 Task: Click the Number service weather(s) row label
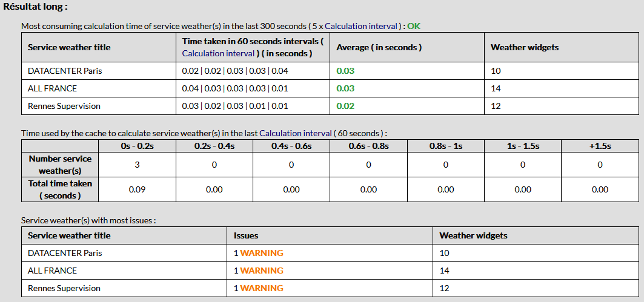60,165
